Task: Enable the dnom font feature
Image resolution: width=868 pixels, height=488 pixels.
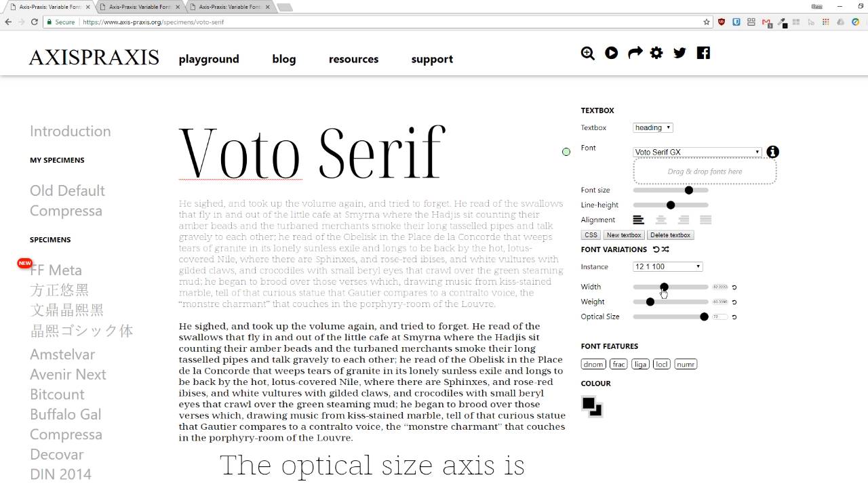Action: point(593,364)
